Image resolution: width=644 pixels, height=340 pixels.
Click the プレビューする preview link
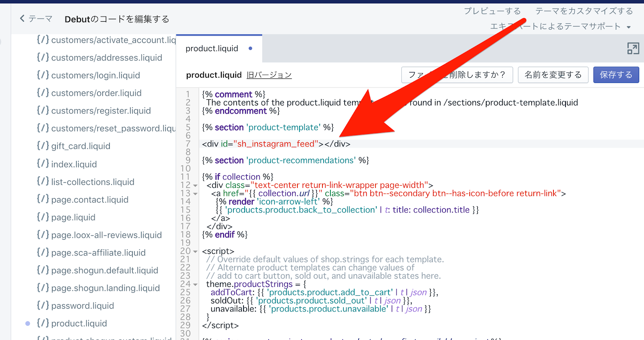(x=492, y=11)
